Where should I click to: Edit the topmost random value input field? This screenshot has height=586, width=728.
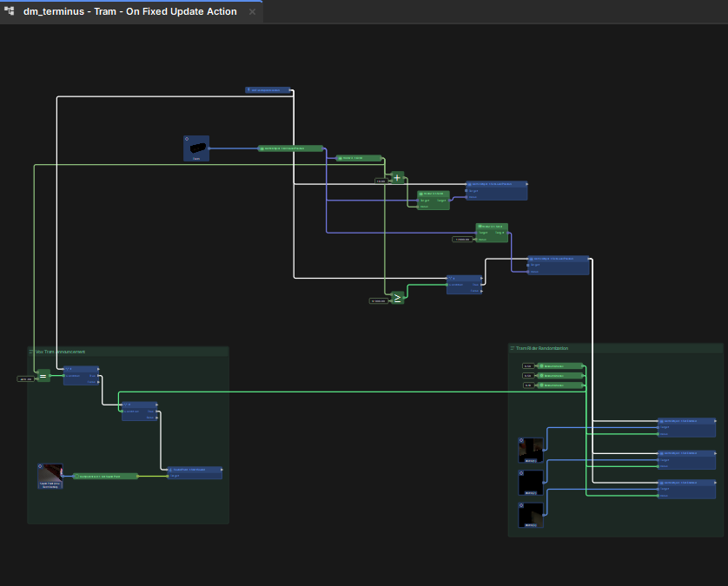(527, 366)
